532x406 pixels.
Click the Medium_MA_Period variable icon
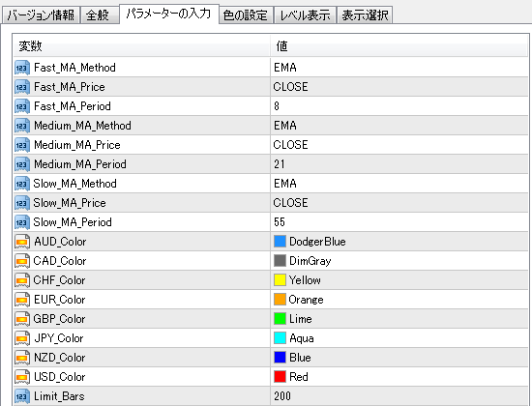[x=22, y=164]
